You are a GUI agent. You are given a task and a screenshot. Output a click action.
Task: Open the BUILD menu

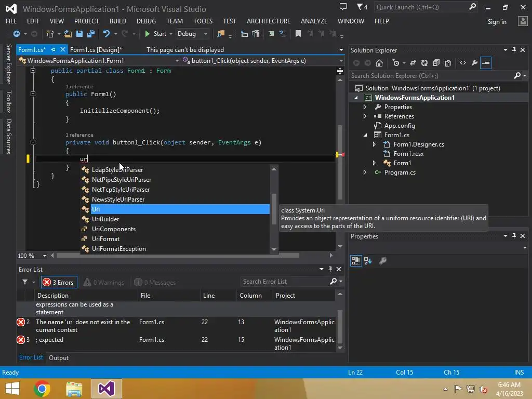[x=118, y=21]
